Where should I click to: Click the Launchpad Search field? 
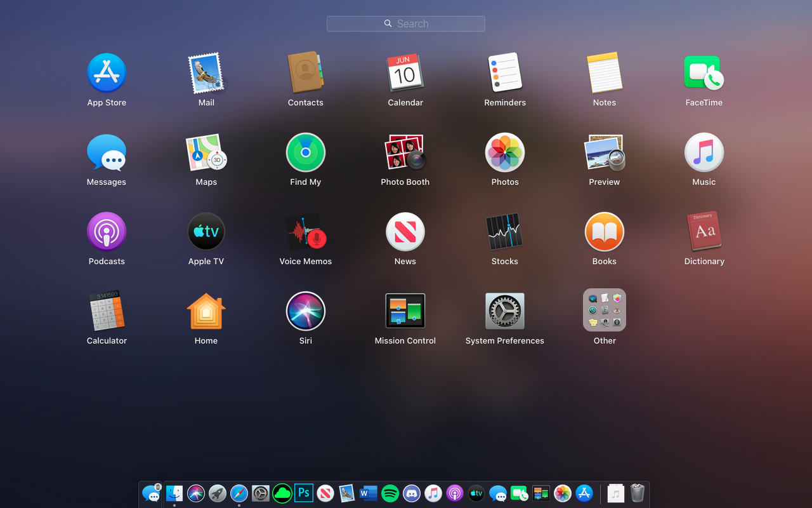406,23
